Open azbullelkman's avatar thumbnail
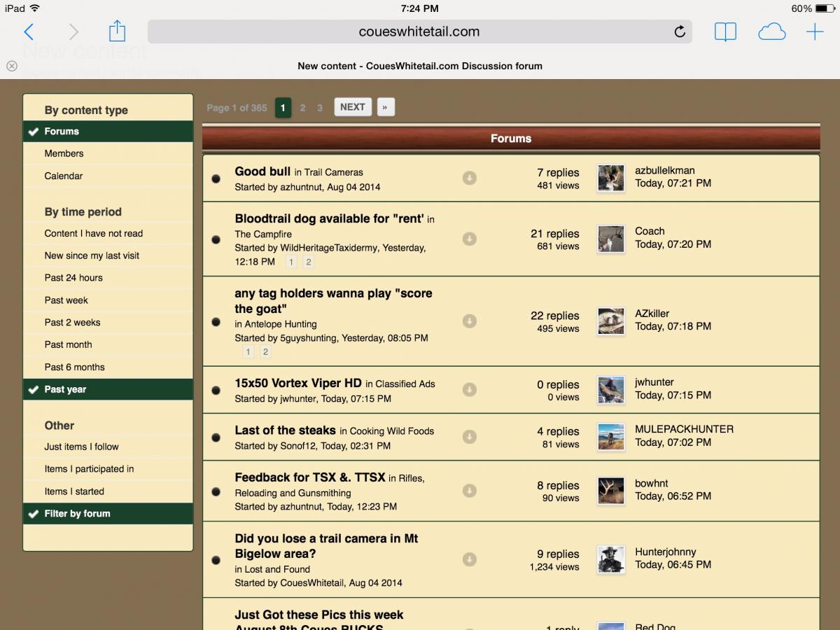This screenshot has height=630, width=840. (611, 178)
